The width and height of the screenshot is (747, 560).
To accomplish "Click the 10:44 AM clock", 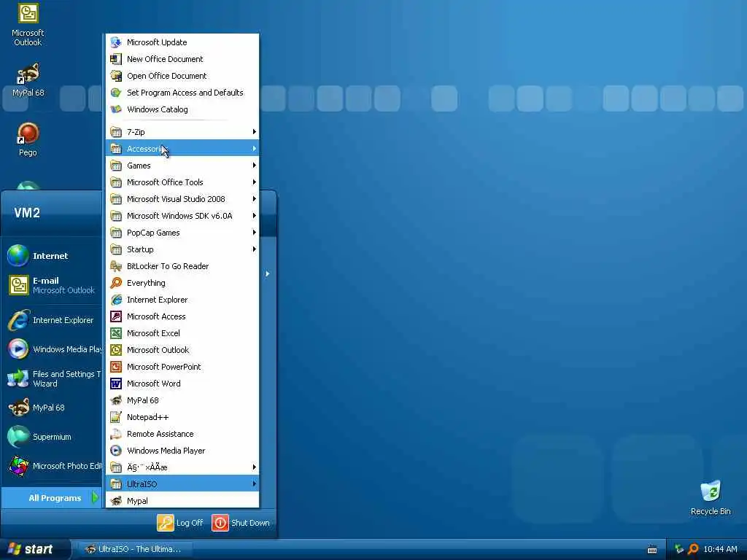I will tap(720, 549).
